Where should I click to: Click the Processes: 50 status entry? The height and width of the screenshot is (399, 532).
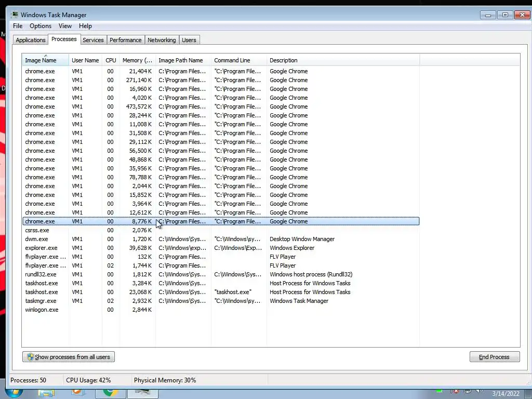tap(28, 380)
